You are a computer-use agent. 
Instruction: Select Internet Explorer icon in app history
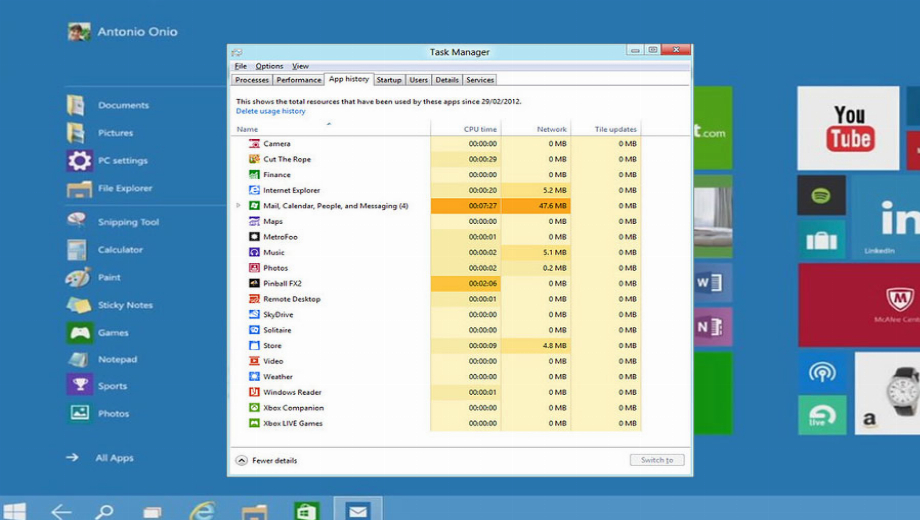[x=254, y=190]
